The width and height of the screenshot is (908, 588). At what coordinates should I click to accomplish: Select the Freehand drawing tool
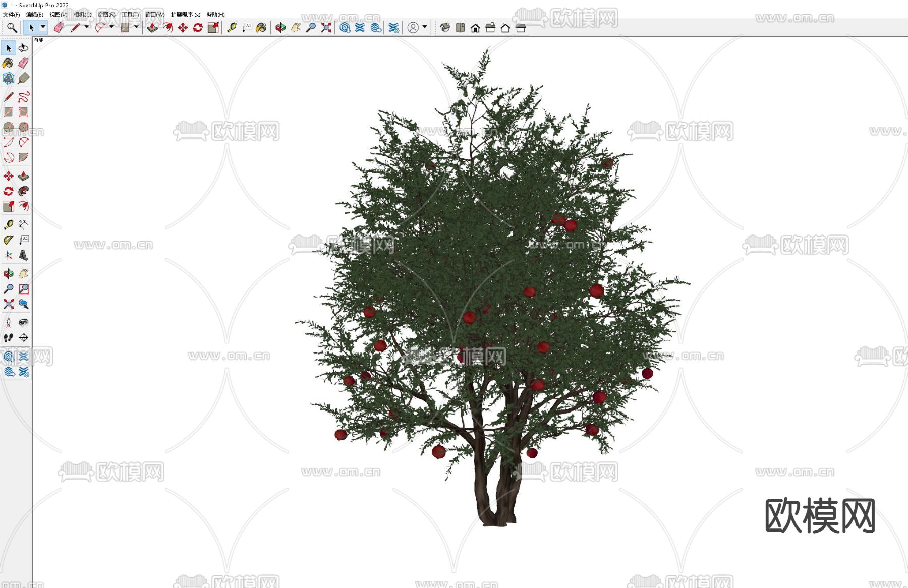pos(24,96)
